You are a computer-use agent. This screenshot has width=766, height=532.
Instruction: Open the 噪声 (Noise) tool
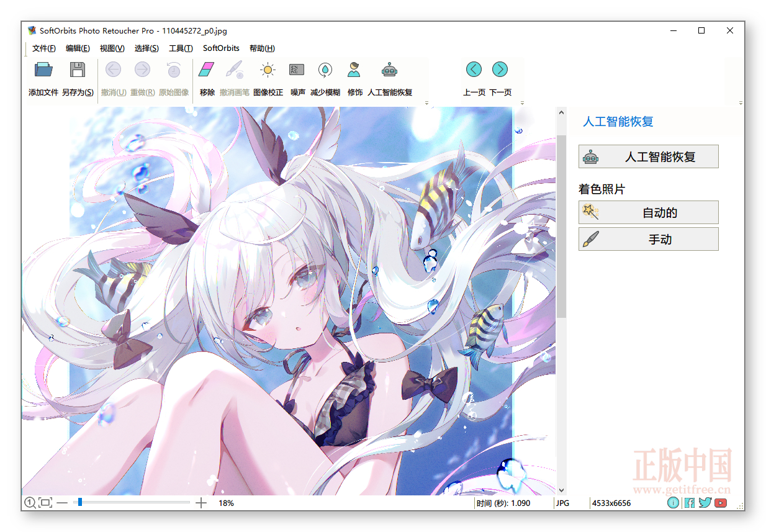(x=297, y=70)
